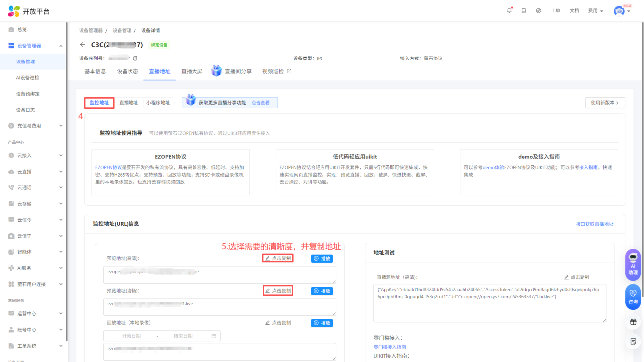Viewport: 644px width, 362px height.
Task: Open the user avatar in the header
Action: point(619,11)
